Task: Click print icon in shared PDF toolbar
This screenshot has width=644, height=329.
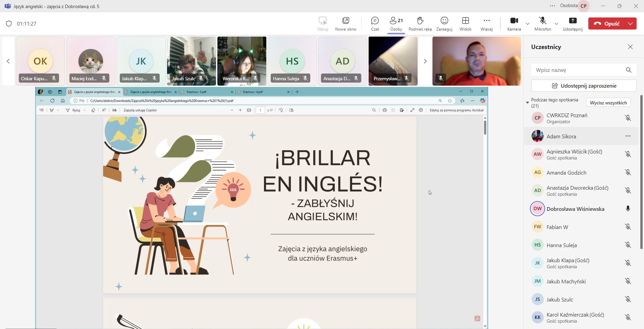Action: (x=384, y=110)
